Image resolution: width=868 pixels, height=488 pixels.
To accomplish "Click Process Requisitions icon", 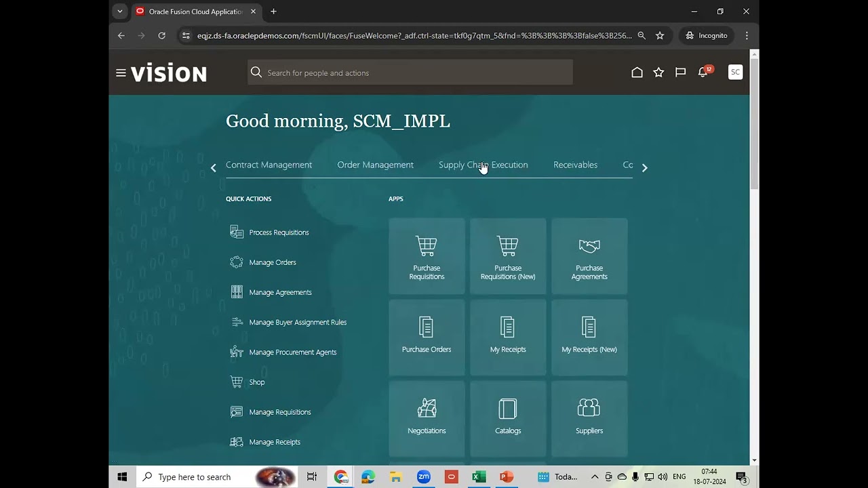I will click(x=237, y=232).
